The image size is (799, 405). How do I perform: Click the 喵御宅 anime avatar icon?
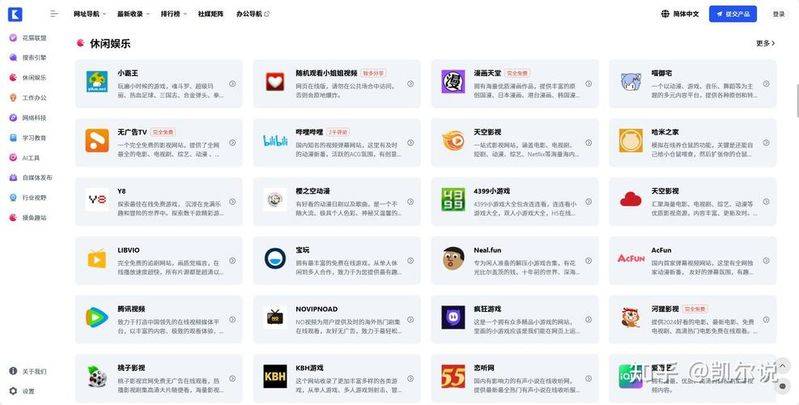tap(631, 82)
